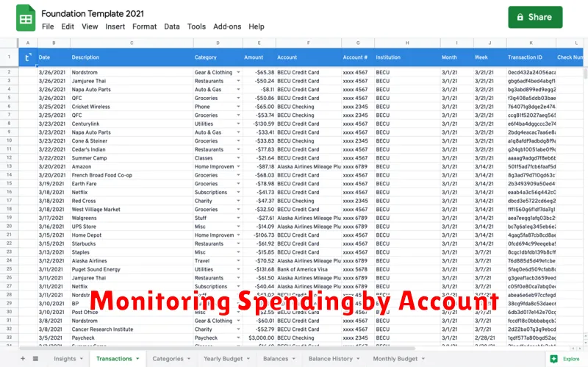
Task: Click the Explore icon at bottom right
Action: (554, 359)
